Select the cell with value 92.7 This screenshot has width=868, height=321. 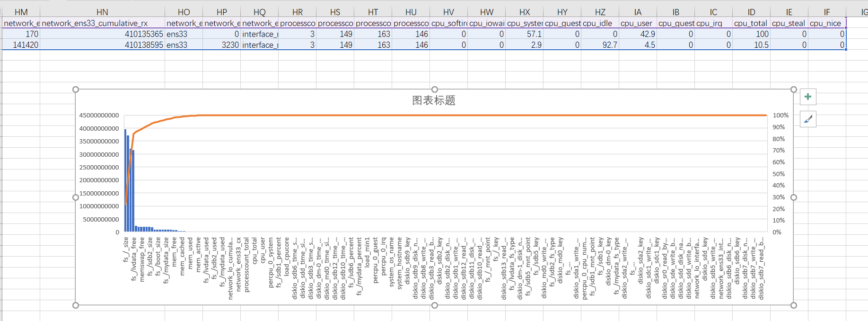coord(599,45)
